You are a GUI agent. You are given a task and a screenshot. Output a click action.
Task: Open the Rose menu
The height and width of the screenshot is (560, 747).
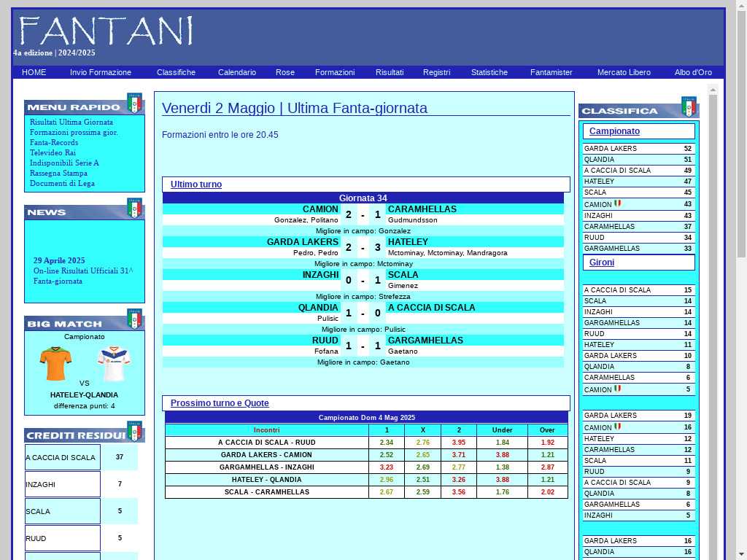tap(285, 72)
